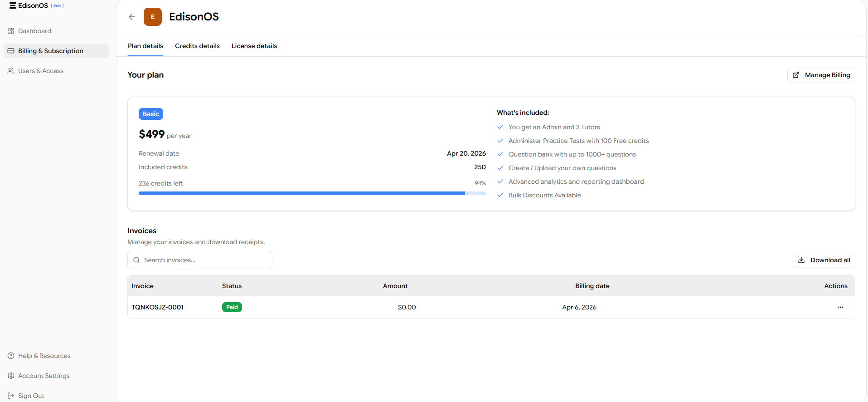Click the green Paid status badge
Viewport: 868px width, 402px height.
[x=232, y=307]
